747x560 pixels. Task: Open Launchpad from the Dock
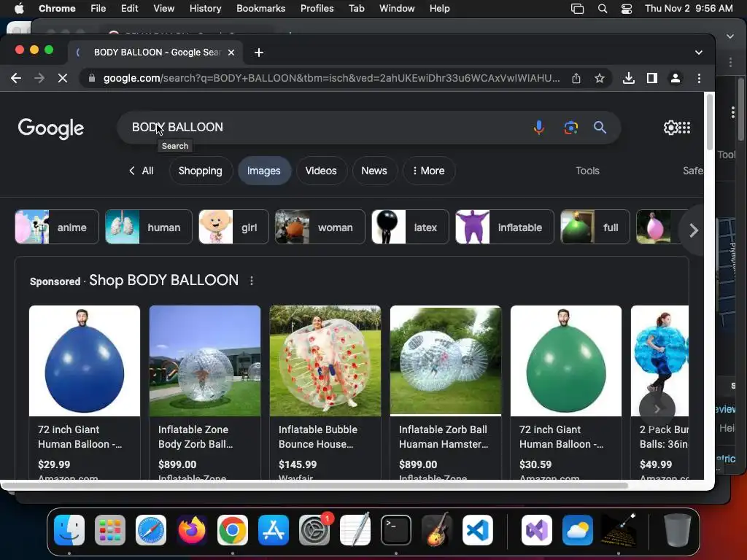[x=110, y=530]
